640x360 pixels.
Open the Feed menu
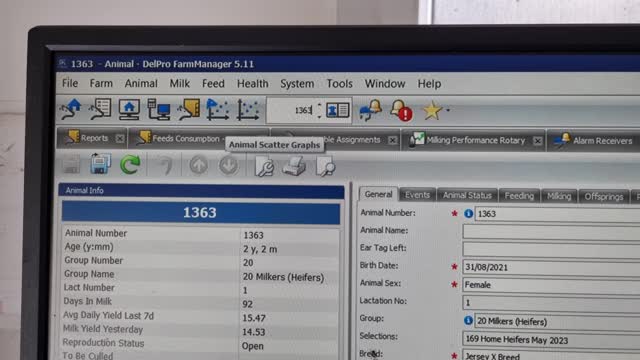pyautogui.click(x=213, y=84)
